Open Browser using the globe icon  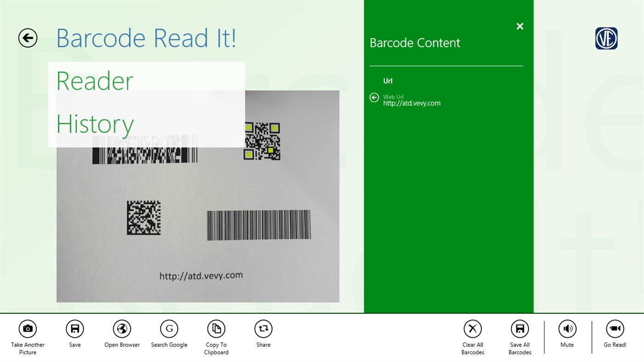(x=122, y=328)
